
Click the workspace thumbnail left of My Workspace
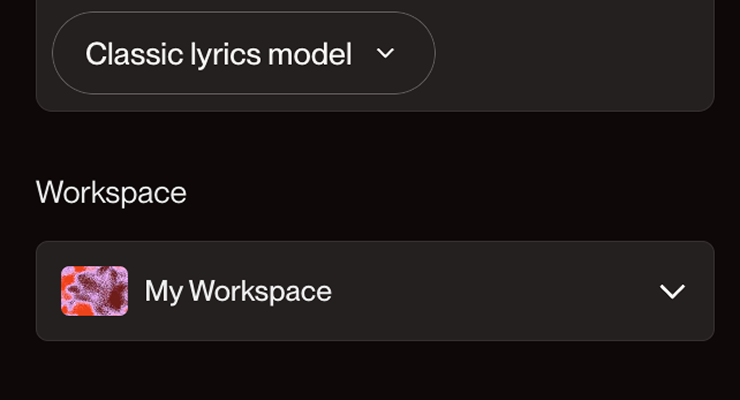pos(94,291)
